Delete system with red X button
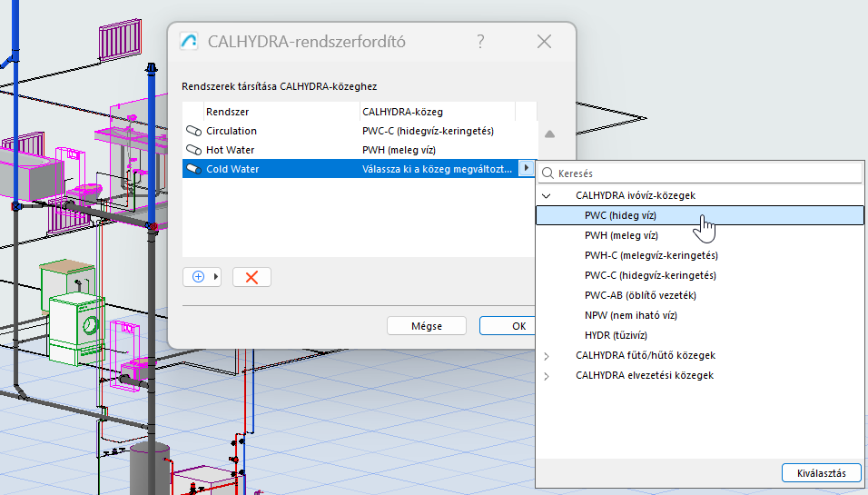868x495 pixels. click(252, 278)
